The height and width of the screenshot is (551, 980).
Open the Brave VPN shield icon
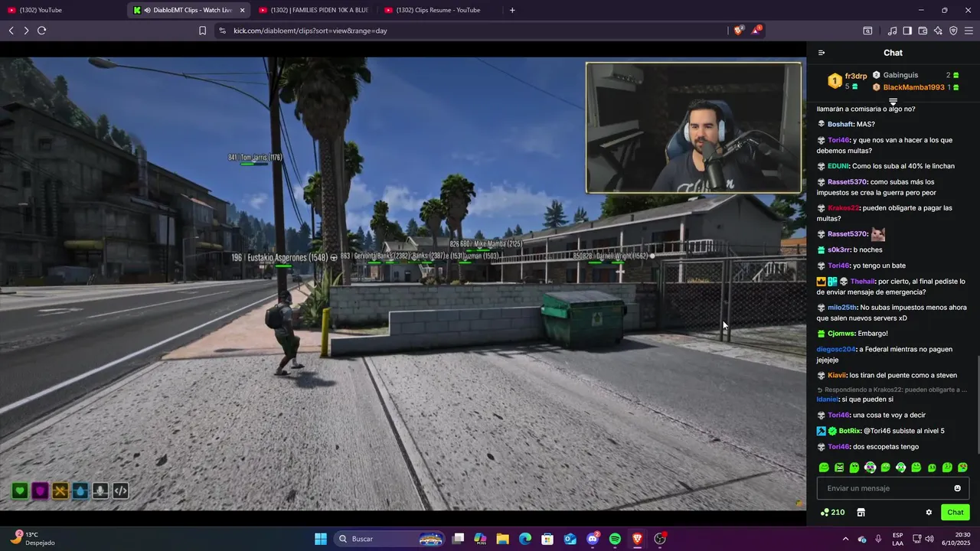[953, 31]
